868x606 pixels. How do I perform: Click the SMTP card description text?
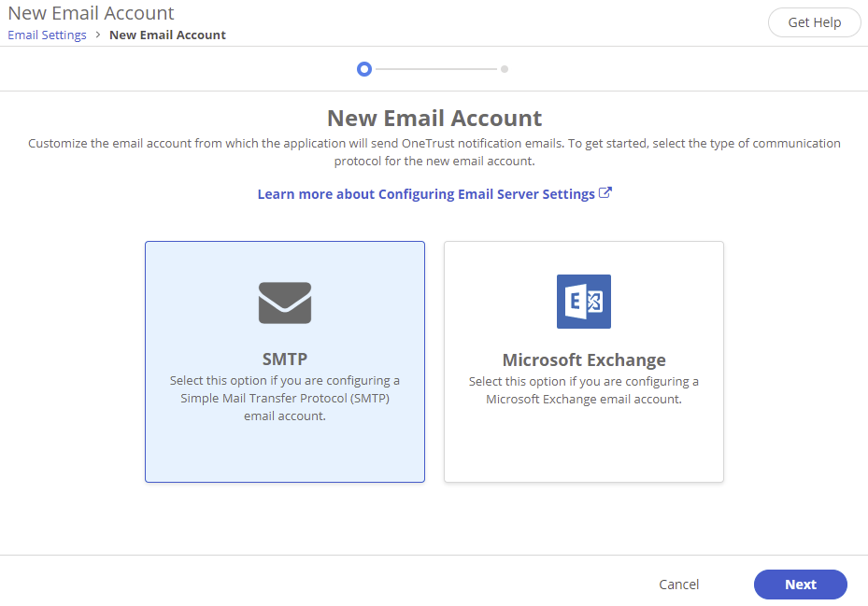(284, 399)
